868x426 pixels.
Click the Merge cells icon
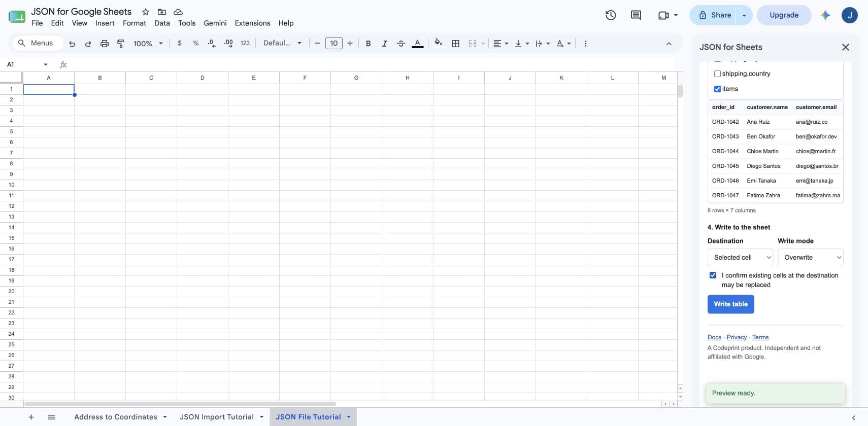(x=473, y=44)
